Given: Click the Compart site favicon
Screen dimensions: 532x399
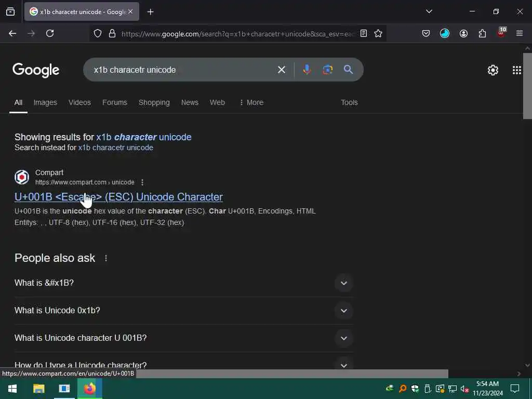Looking at the screenshot, I should point(22,177).
